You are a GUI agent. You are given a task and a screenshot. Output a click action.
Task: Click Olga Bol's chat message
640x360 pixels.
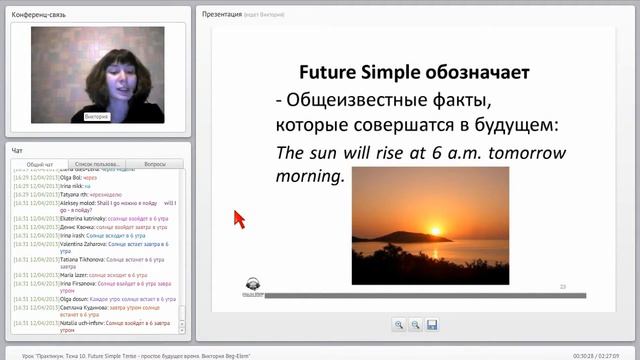[x=55, y=178]
